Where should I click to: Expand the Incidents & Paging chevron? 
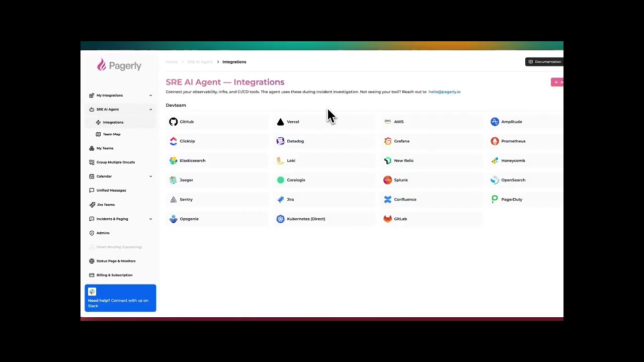(x=150, y=219)
